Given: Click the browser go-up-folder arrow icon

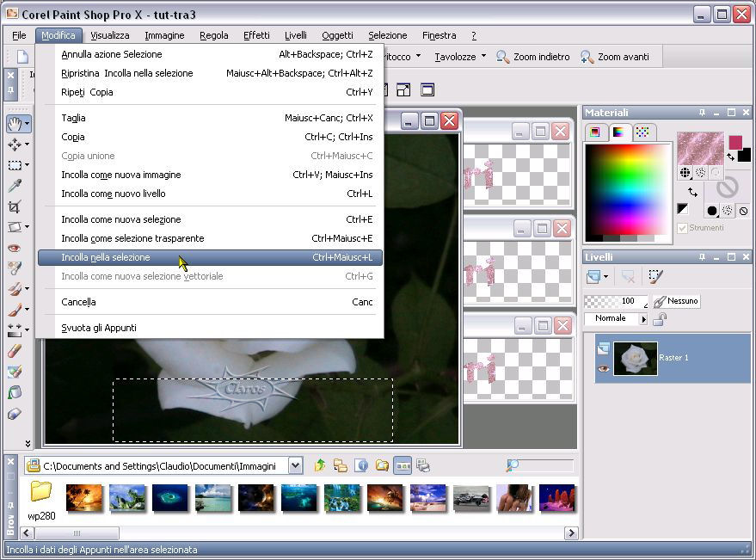Looking at the screenshot, I should pyautogui.click(x=319, y=465).
